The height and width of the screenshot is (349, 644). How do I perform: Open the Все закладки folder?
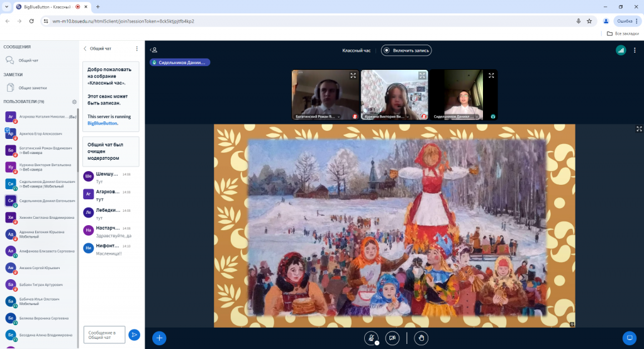click(623, 33)
